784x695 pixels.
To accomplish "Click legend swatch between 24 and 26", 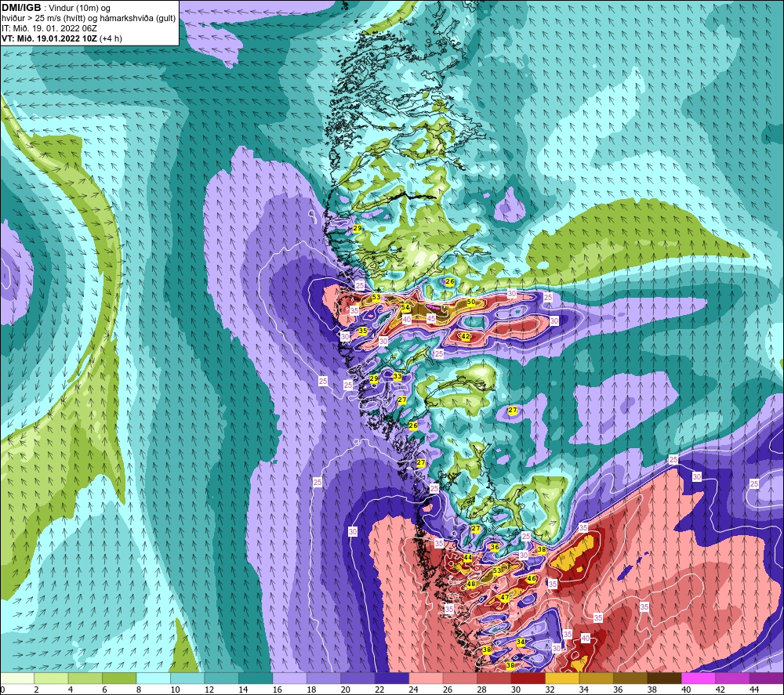I will 426,678.
